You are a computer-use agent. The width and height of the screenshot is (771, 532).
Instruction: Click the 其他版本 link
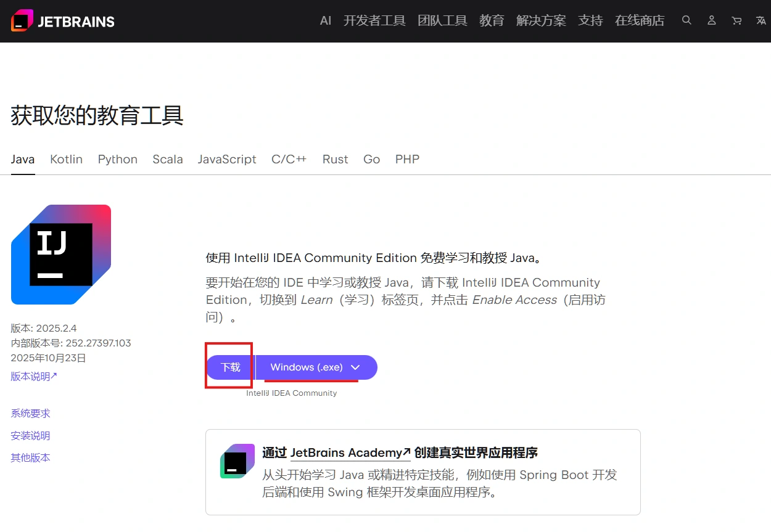coord(30,457)
